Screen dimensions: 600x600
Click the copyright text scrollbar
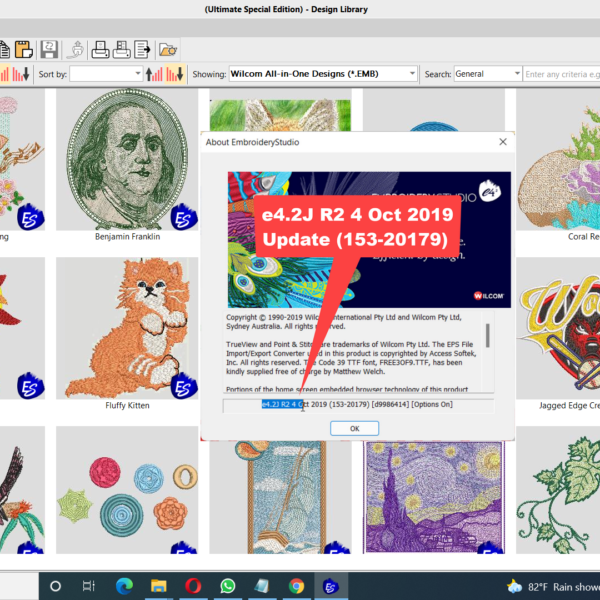(488, 340)
